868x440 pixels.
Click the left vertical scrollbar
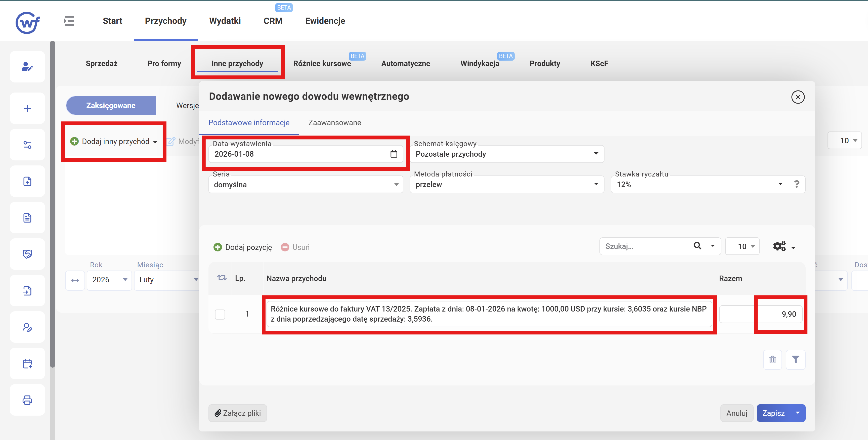tap(52, 202)
